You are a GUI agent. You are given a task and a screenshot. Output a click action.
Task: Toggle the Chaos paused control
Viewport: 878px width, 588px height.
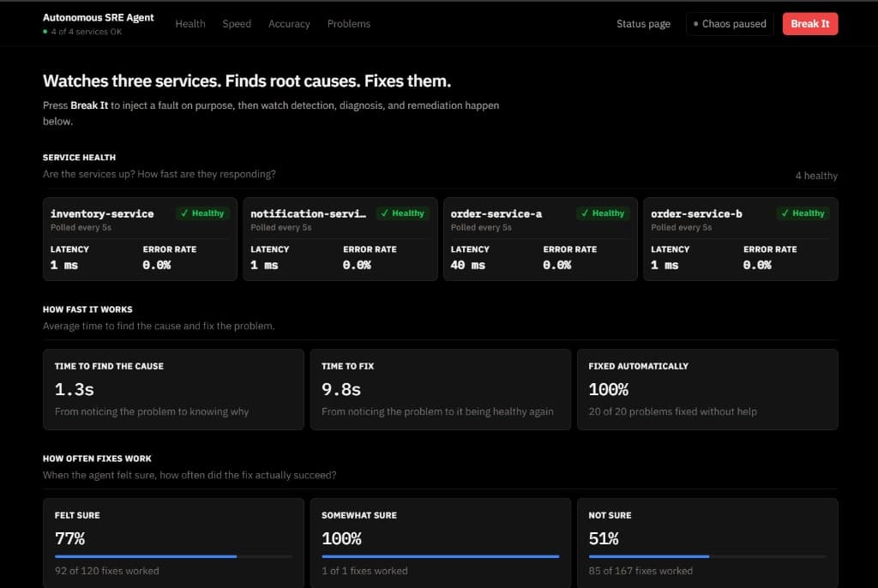(730, 23)
